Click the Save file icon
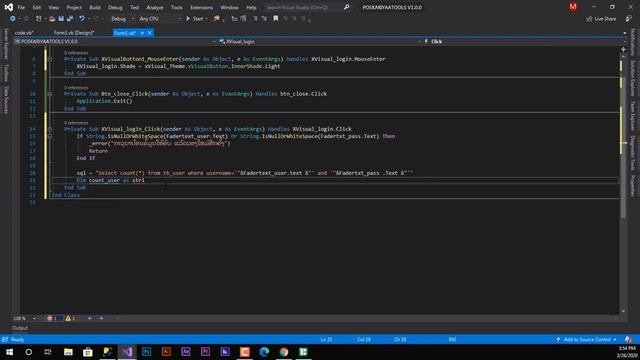The image size is (640, 360). coord(61,19)
